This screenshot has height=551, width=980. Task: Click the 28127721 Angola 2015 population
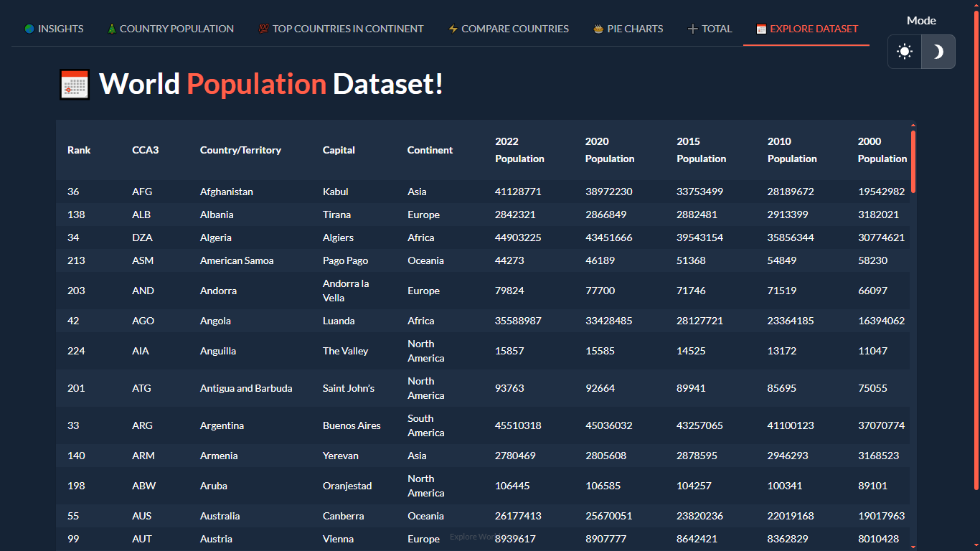pyautogui.click(x=699, y=321)
